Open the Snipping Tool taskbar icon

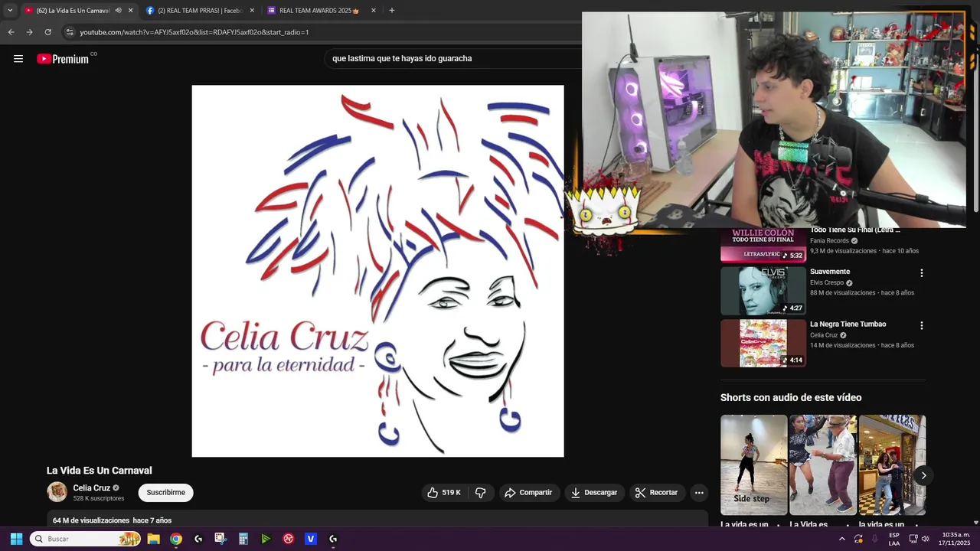pos(220,539)
